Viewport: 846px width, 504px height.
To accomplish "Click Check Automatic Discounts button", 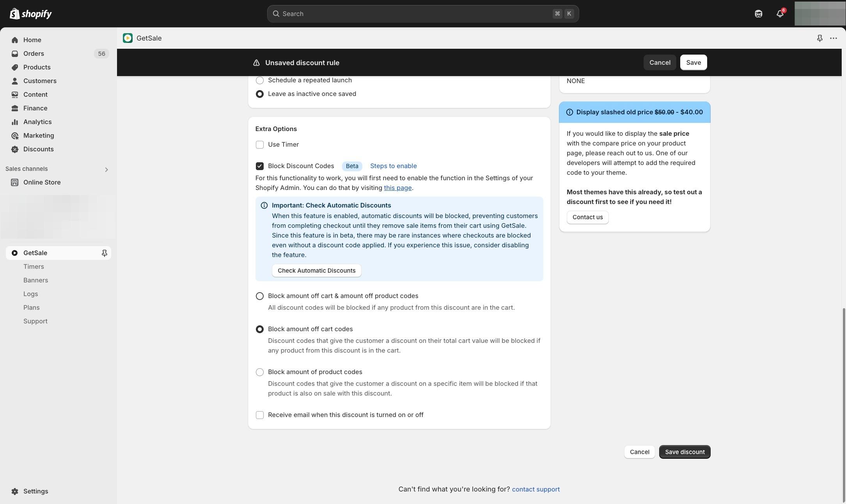I will (316, 271).
